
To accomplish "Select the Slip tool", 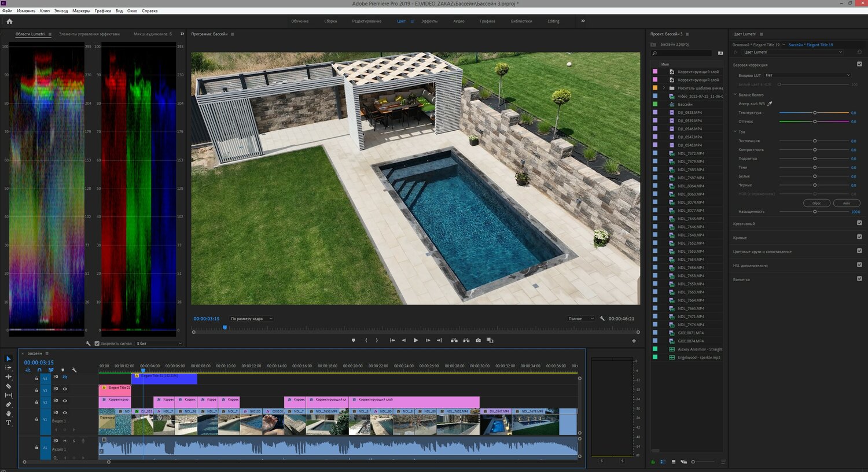I will (8, 395).
